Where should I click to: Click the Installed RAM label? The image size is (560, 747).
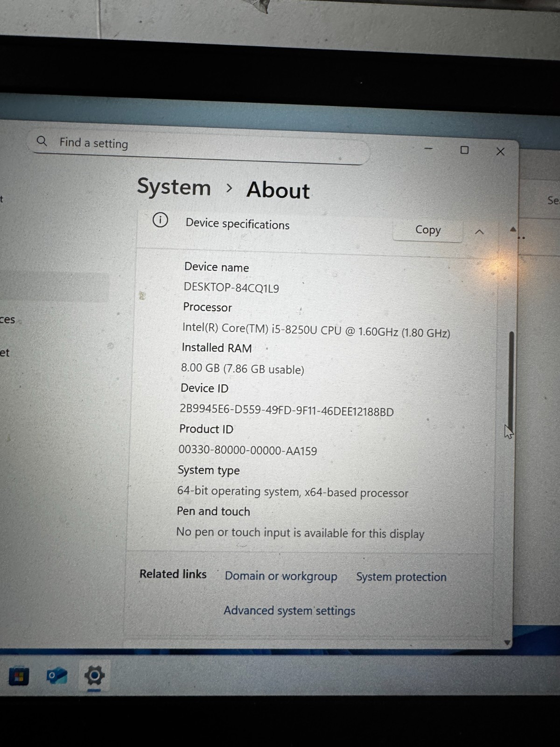[217, 348]
